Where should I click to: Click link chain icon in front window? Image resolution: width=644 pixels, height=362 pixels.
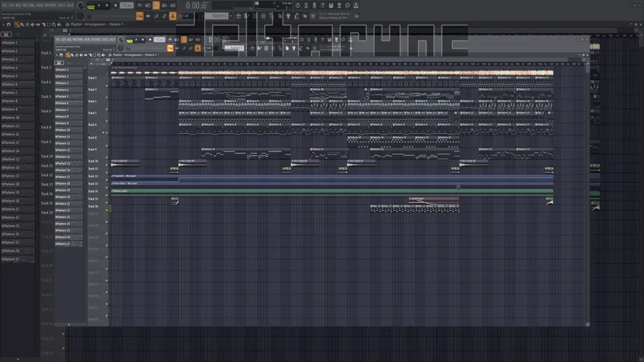(190, 48)
